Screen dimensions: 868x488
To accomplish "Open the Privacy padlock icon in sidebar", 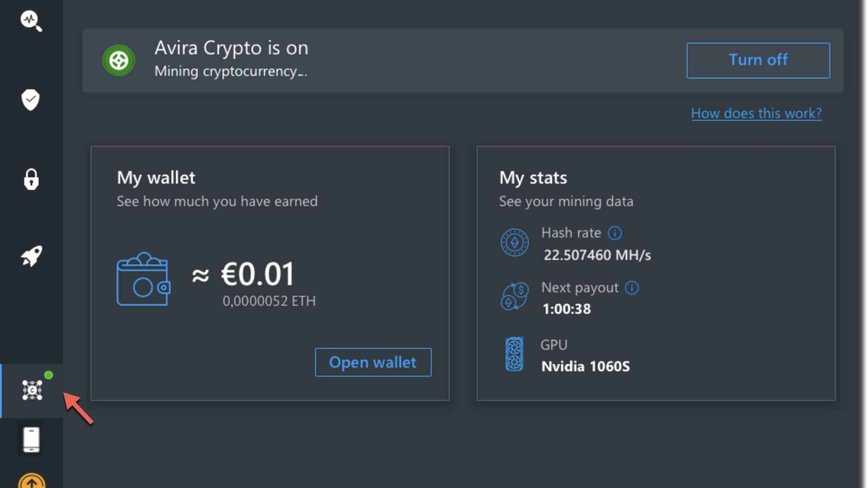I will [31, 179].
